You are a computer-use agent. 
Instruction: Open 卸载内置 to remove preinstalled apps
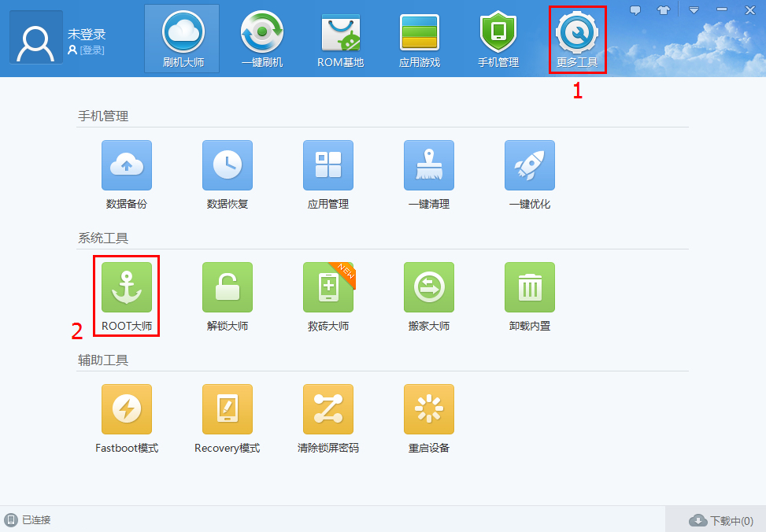(x=529, y=287)
